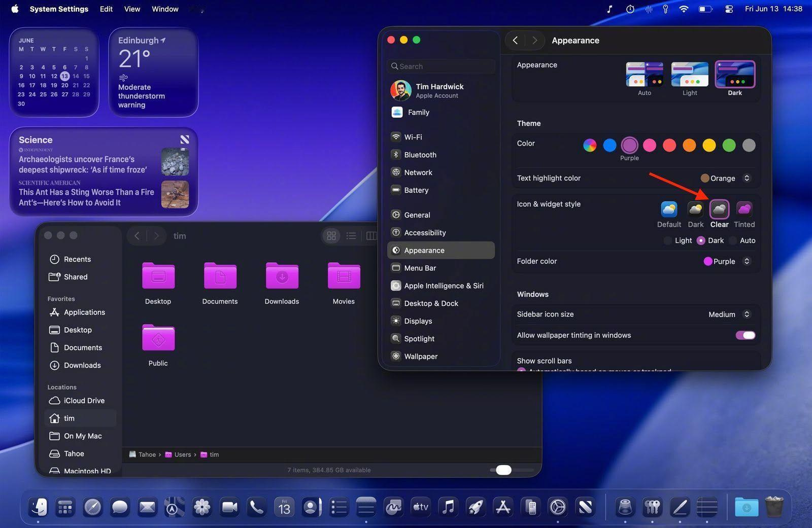The height and width of the screenshot is (528, 812).
Task: Open Bluetooth settings pane
Action: click(420, 155)
